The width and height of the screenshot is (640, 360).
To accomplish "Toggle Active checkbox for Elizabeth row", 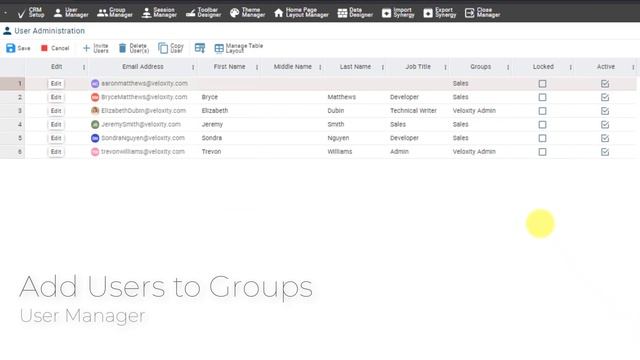I will pos(605,111).
